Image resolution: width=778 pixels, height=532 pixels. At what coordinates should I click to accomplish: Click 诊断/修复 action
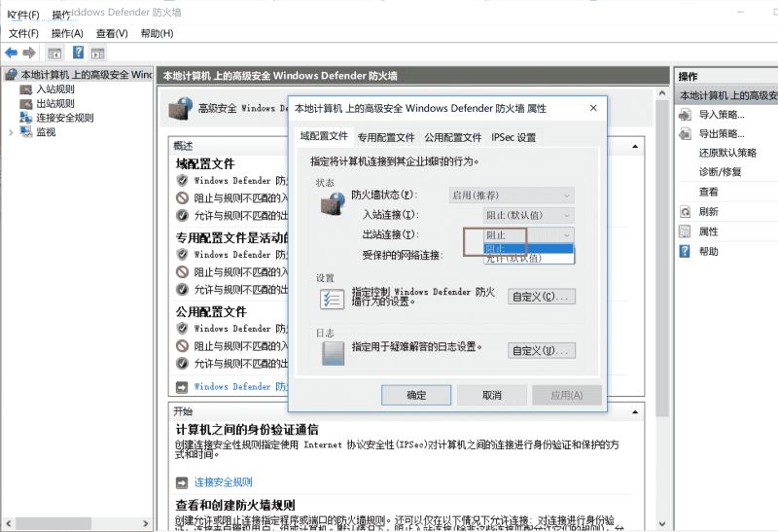720,172
